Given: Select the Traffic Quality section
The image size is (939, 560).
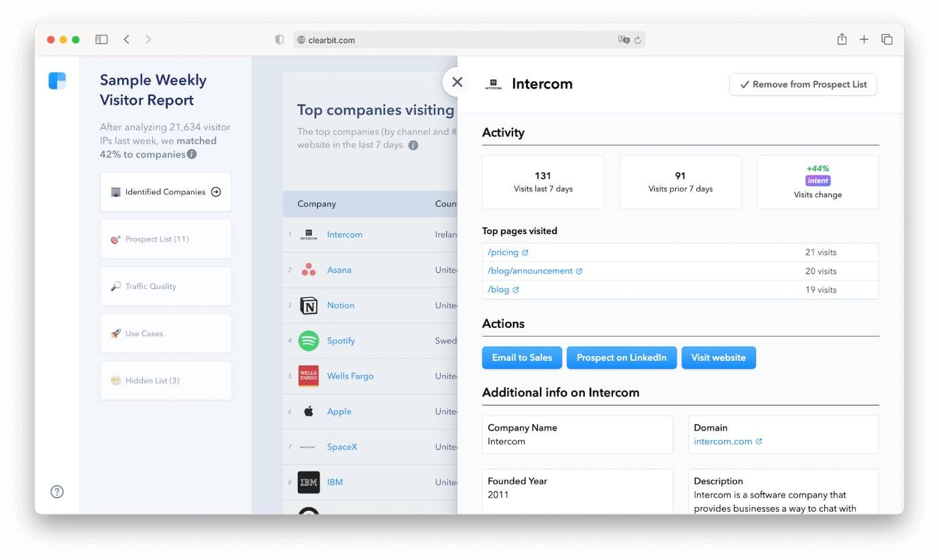Looking at the screenshot, I should coord(166,286).
